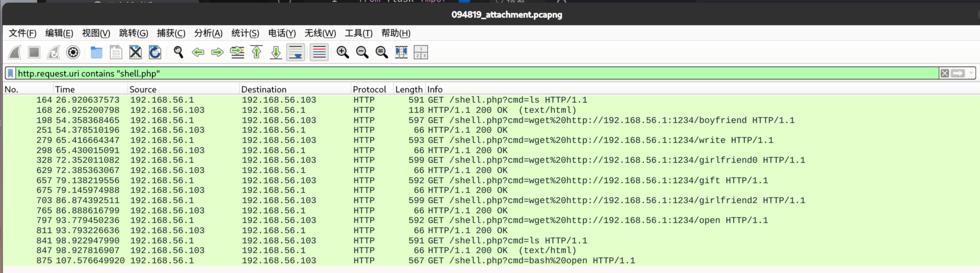
Task: Zoom out the packet text
Action: [362, 53]
